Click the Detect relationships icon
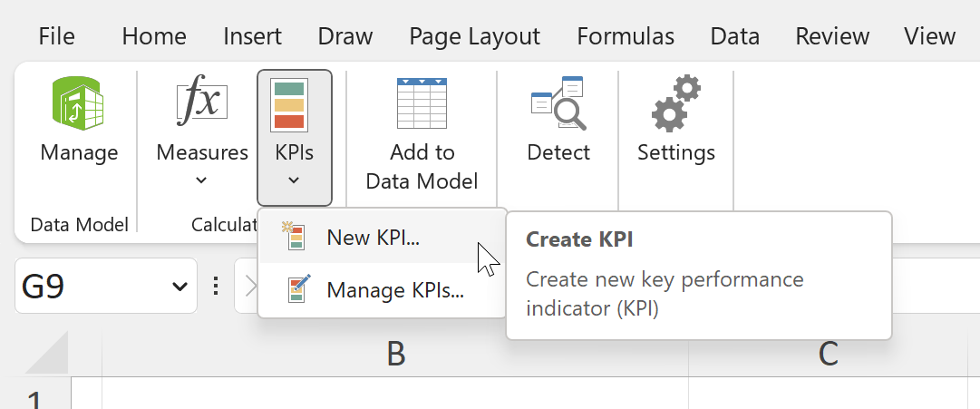The image size is (980, 409). pos(558,103)
